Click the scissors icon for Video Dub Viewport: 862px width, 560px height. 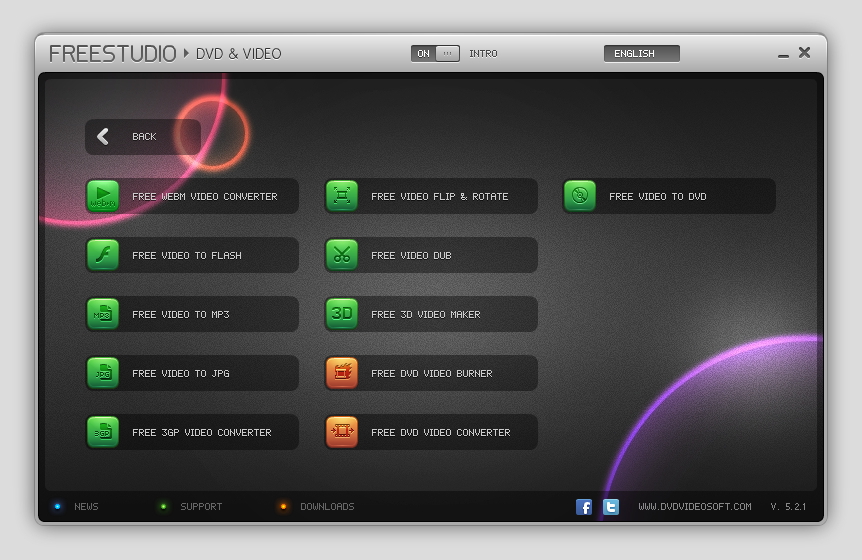342,255
